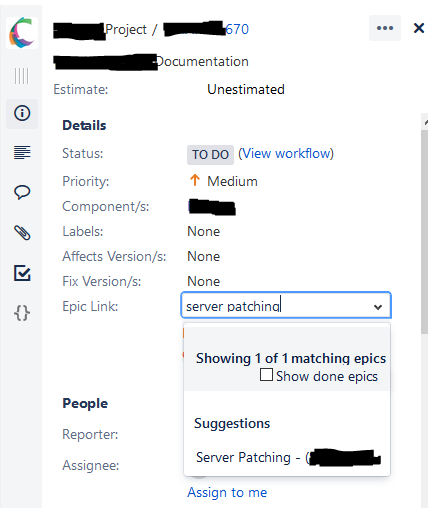
Task: Click the Details section heading
Action: click(x=84, y=125)
